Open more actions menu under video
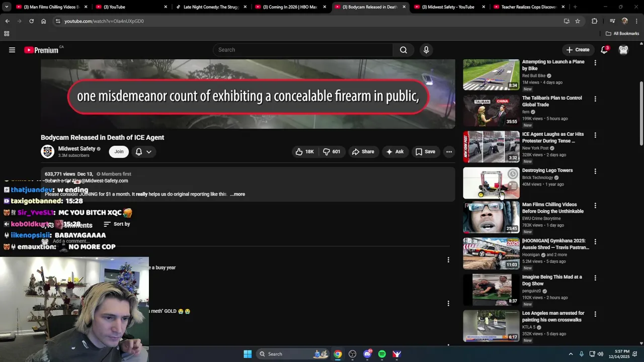This screenshot has width=644, height=362. point(449,151)
